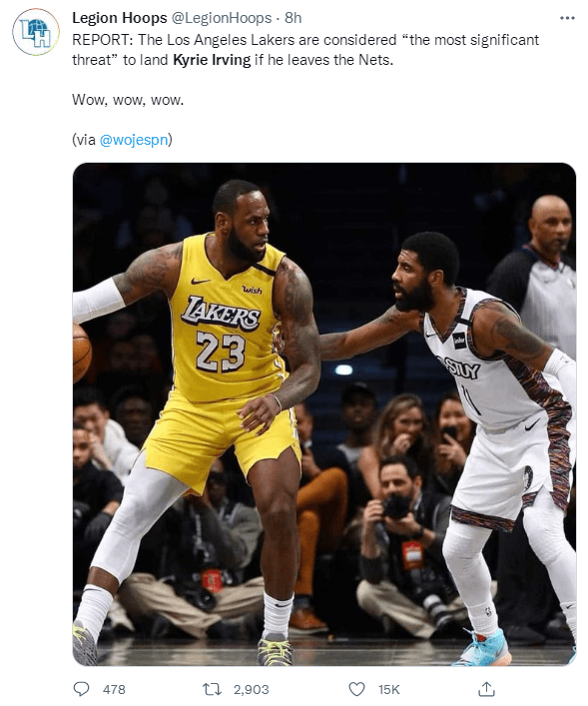Open the 8h timestamp link
This screenshot has width=588, height=706.
(294, 18)
